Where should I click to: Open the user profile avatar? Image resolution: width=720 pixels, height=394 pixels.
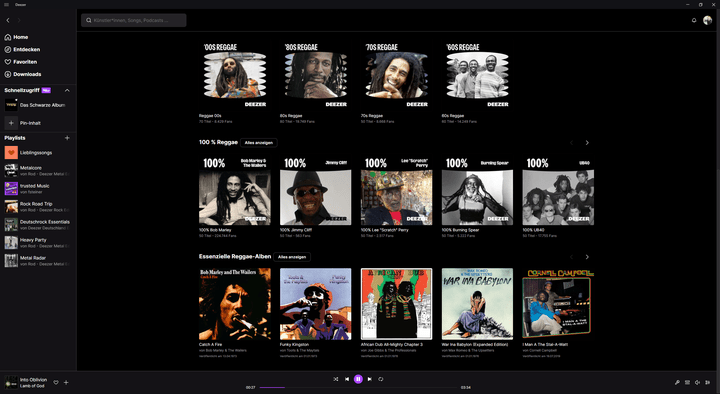coord(707,20)
